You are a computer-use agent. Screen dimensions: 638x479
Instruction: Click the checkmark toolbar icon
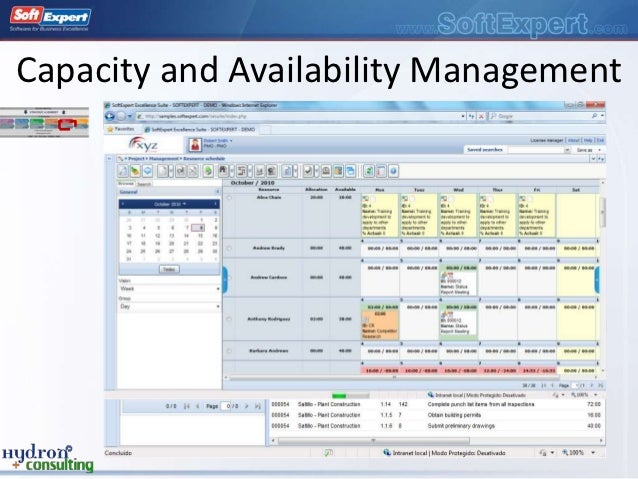308,171
